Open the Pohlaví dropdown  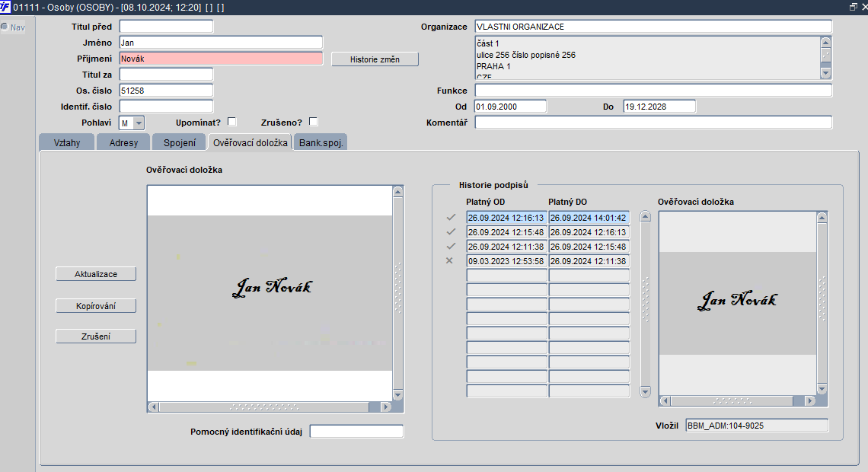point(139,123)
